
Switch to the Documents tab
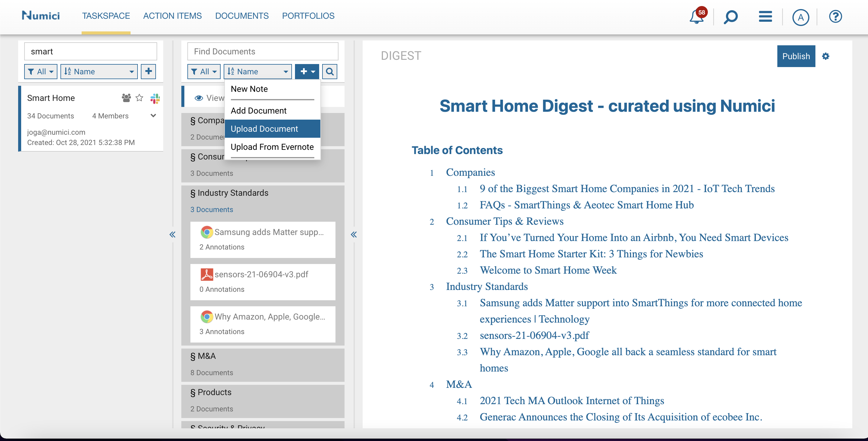(242, 16)
